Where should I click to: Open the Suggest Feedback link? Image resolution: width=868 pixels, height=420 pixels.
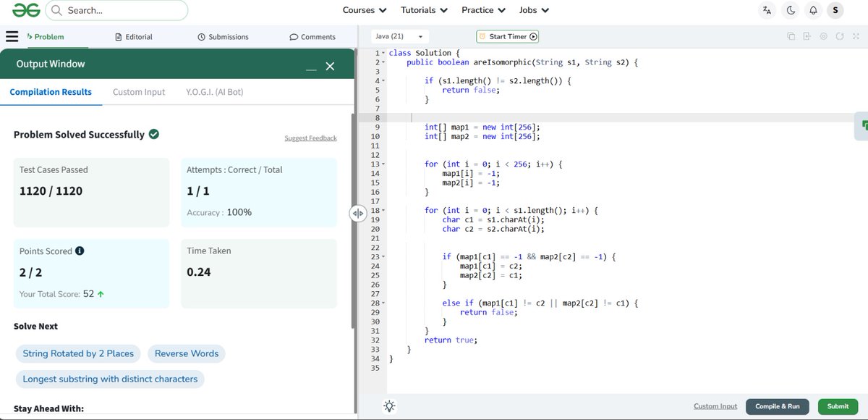[311, 138]
